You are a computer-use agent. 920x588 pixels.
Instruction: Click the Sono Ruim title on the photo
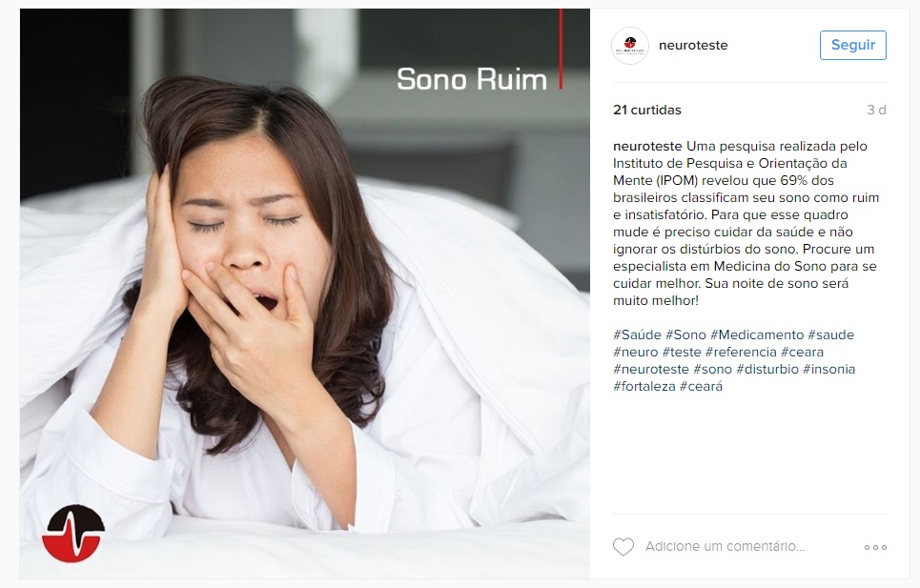[x=472, y=79]
